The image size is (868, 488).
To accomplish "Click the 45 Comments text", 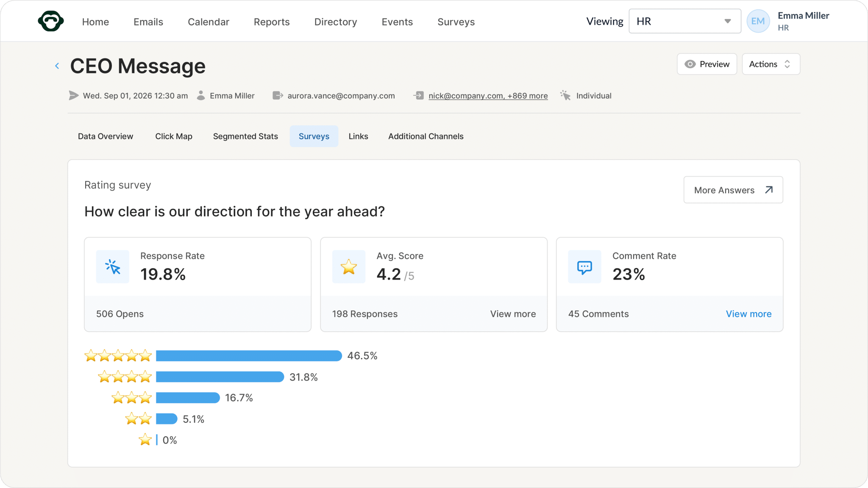I will click(x=598, y=314).
